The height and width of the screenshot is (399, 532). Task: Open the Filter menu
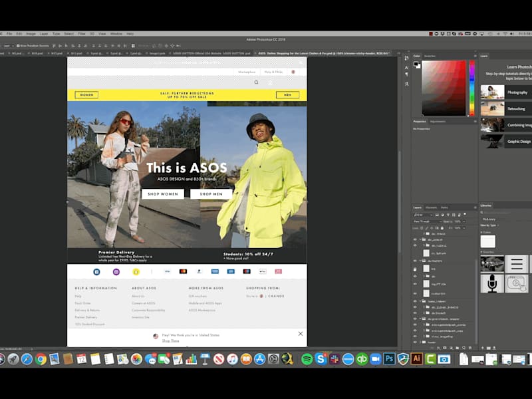pyautogui.click(x=82, y=34)
